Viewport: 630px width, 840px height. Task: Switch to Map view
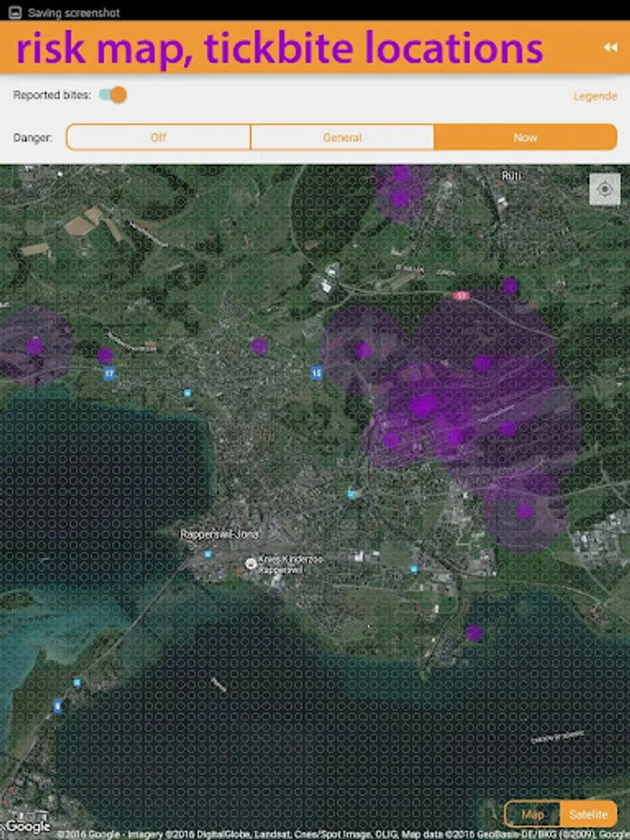click(533, 814)
